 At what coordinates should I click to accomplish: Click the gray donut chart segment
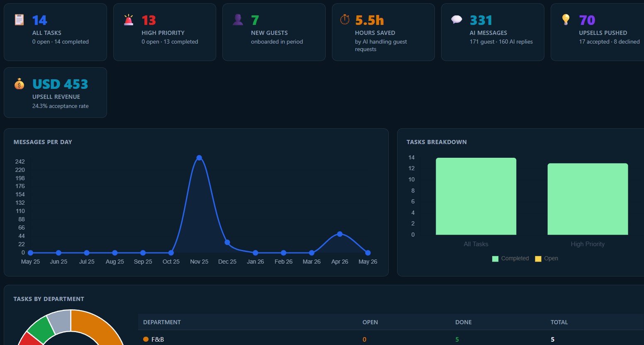[x=61, y=321]
